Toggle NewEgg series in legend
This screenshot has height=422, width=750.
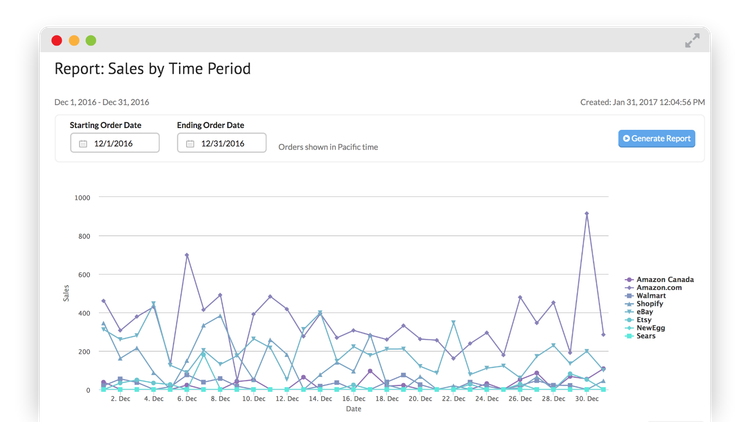pyautogui.click(x=645, y=328)
